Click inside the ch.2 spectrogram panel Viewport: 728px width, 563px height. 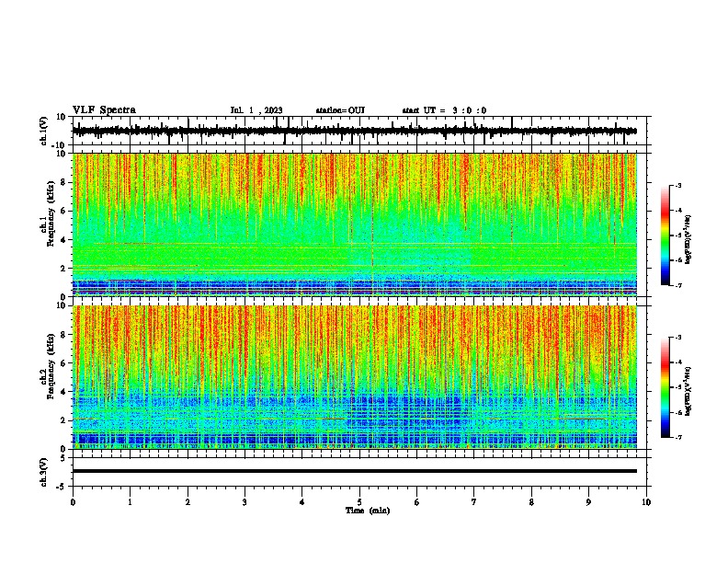[x=354, y=377]
